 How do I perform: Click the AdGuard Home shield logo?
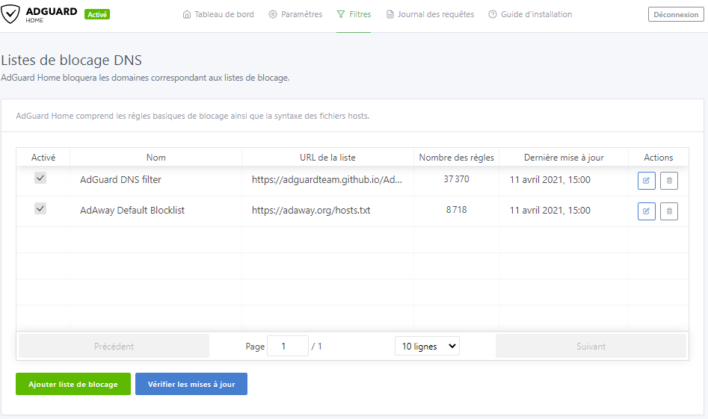tap(12, 15)
